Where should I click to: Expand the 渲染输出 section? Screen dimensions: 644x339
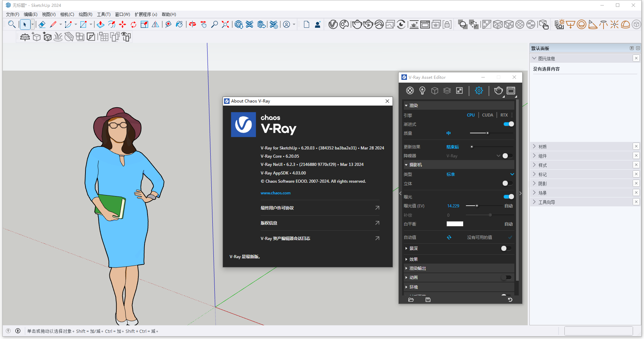(x=458, y=268)
